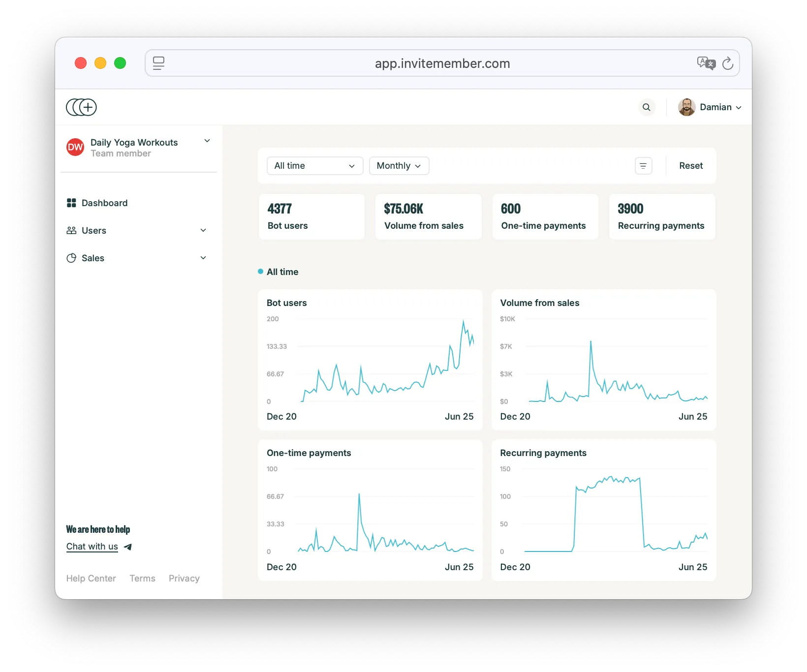This screenshot has width=807, height=672.
Task: Click the reader view icon in address bar
Action: (x=158, y=63)
